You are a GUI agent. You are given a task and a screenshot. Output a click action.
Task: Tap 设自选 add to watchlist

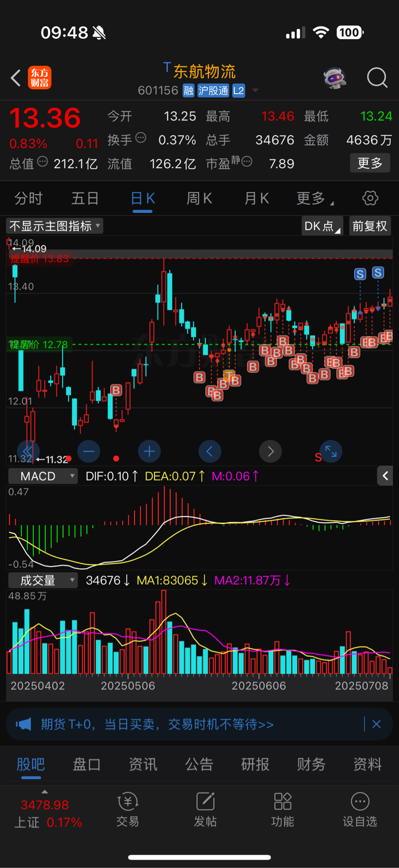pos(360,810)
